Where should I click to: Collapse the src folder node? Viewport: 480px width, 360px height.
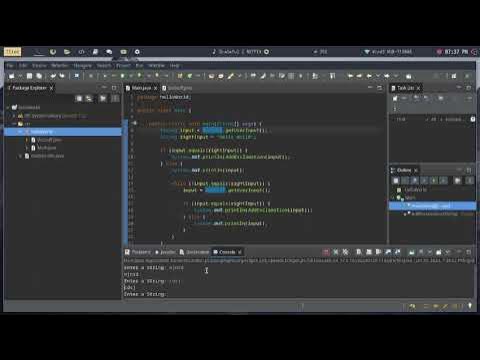[x=14, y=124]
